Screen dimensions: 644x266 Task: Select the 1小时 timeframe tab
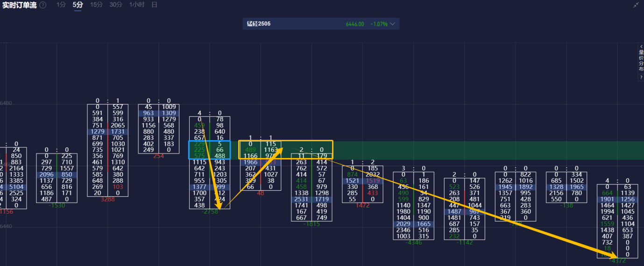(x=137, y=5)
